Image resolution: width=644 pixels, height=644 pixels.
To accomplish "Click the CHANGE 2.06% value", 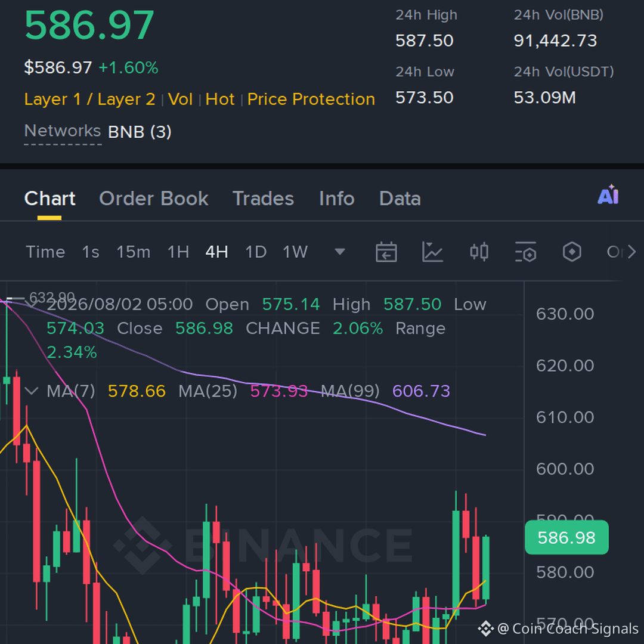I will (x=357, y=329).
